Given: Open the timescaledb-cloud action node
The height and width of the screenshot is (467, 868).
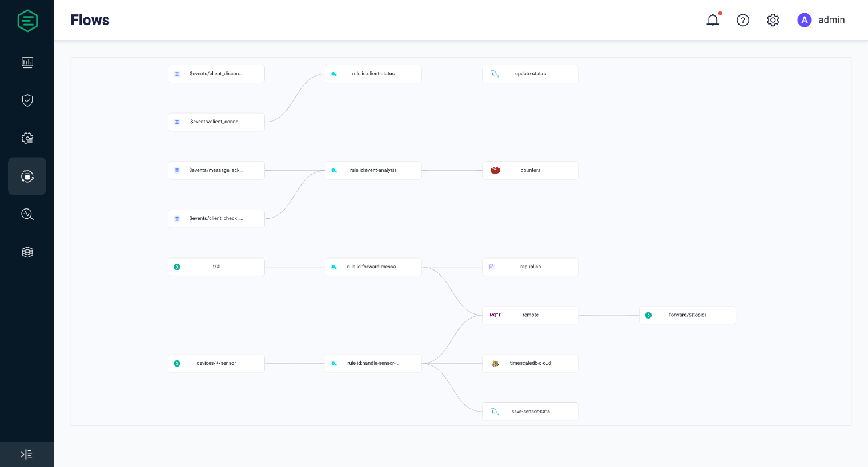Looking at the screenshot, I should (x=531, y=363).
